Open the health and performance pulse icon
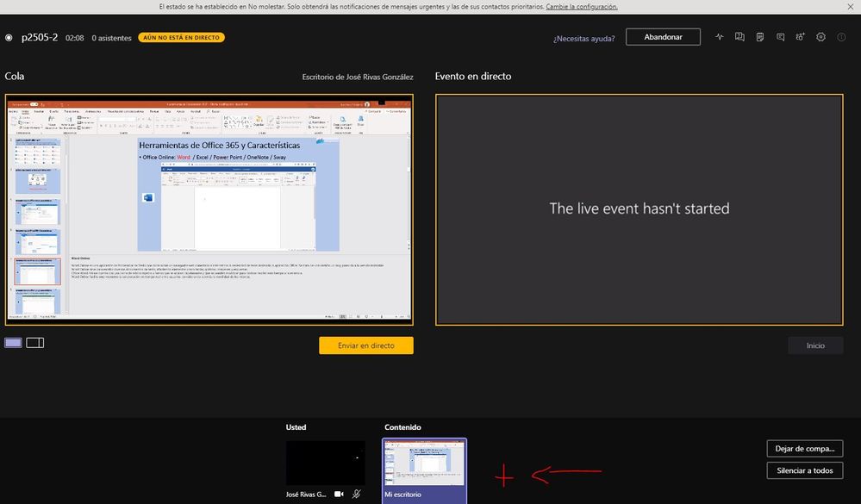Viewport: 861px width, 504px height. tap(720, 37)
